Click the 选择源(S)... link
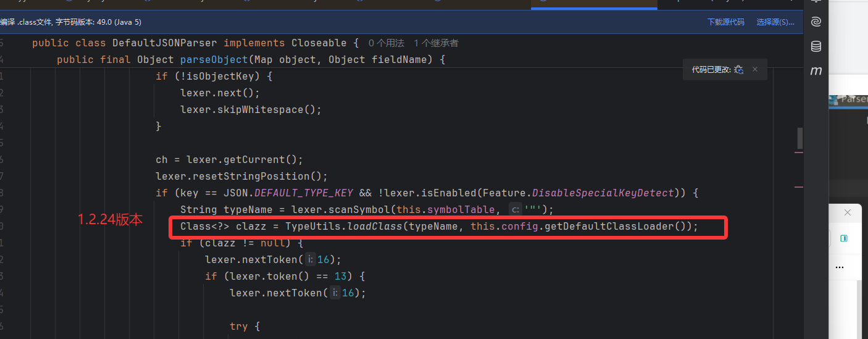Screen dimensions: 868x339 pos(775,22)
